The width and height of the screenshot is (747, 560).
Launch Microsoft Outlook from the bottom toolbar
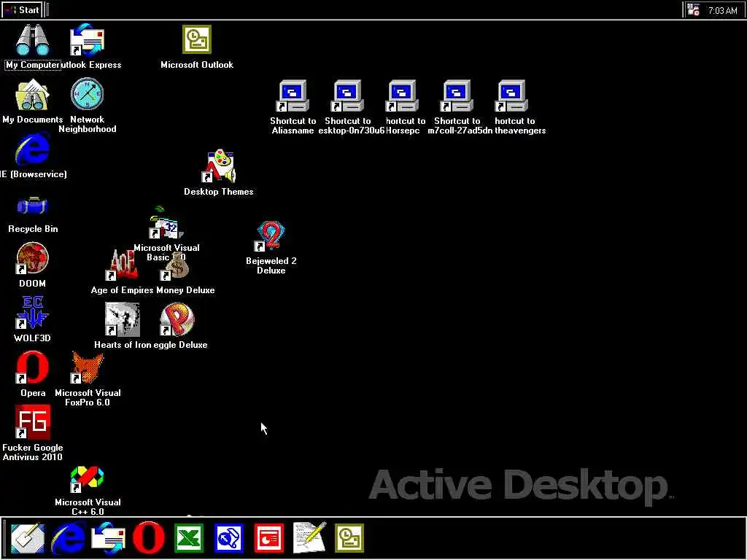click(349, 538)
